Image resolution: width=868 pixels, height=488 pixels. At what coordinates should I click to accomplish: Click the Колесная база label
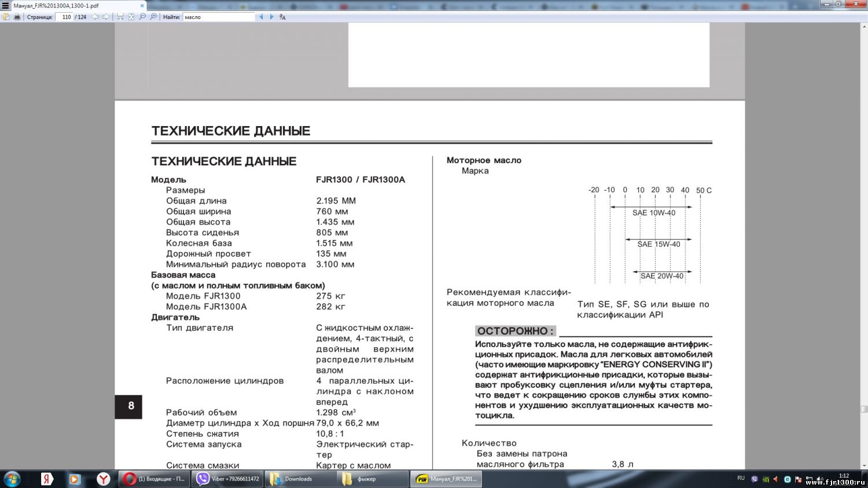pyautogui.click(x=198, y=243)
